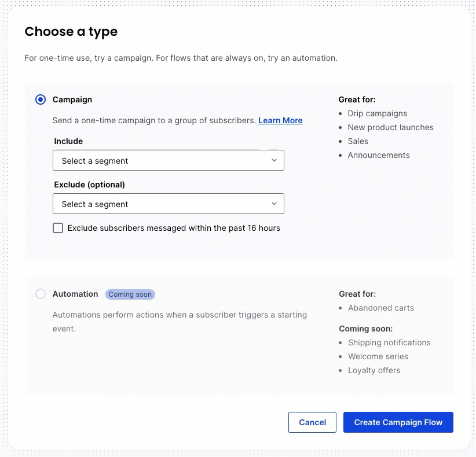
Task: Dismiss the dialog with Cancel
Action: click(x=312, y=422)
